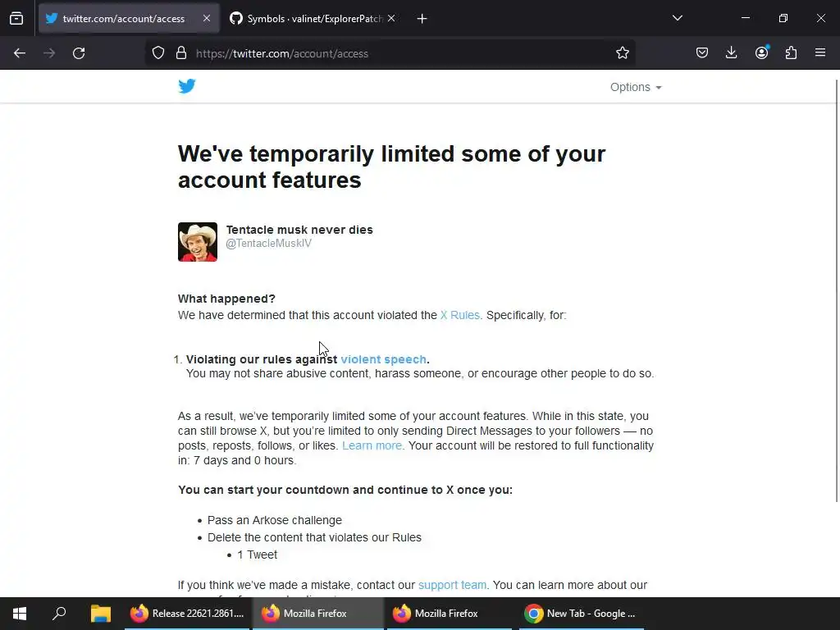The height and width of the screenshot is (630, 840).
Task: Minimize the Firefox window
Action: coord(745,18)
